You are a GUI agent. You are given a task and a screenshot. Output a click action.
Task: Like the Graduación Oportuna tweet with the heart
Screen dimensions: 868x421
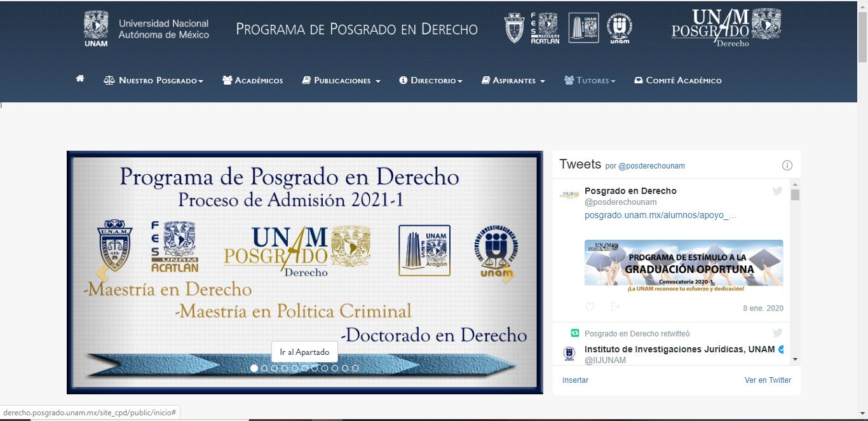pos(590,307)
